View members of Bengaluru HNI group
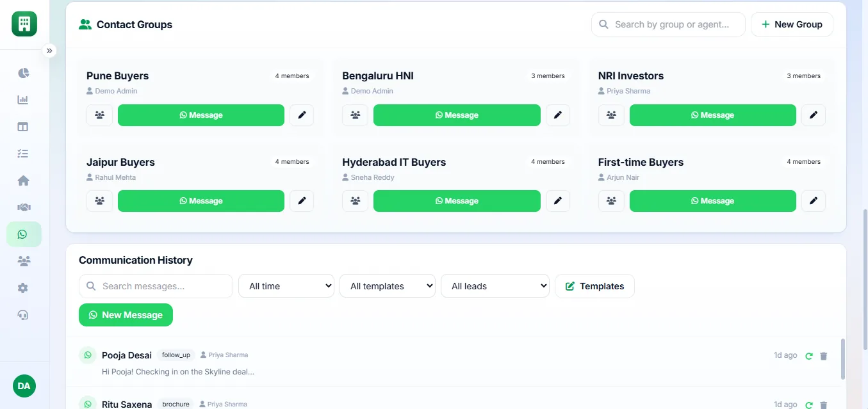This screenshot has height=409, width=868. click(x=355, y=115)
